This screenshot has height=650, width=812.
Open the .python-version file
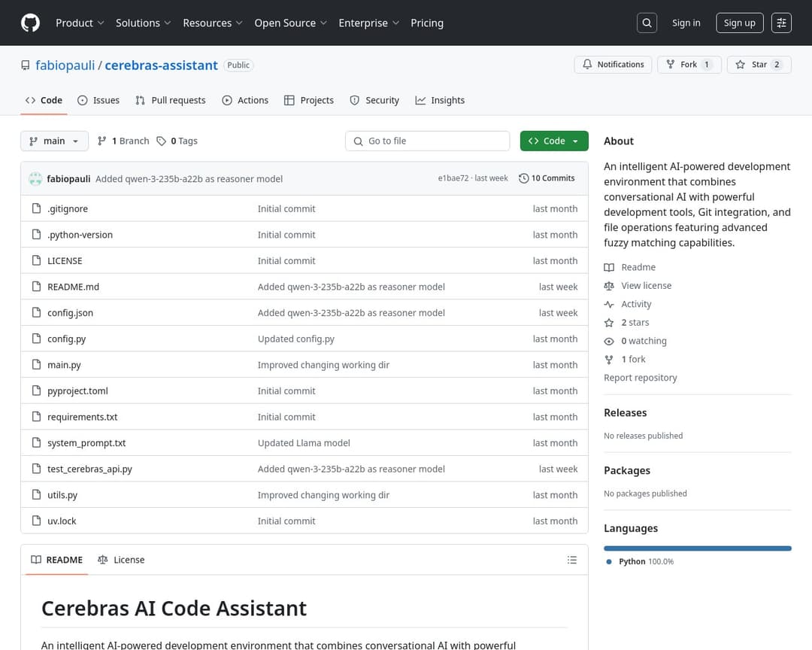click(x=80, y=235)
